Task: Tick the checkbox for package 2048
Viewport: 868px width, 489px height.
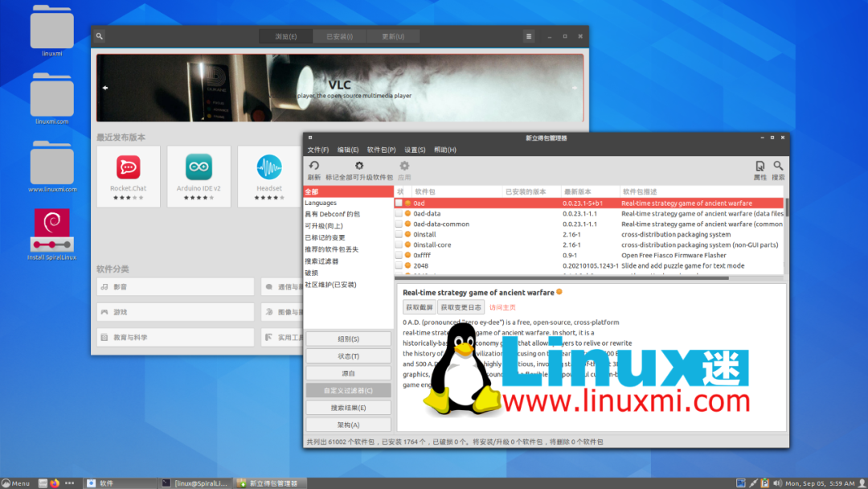Action: (x=399, y=266)
